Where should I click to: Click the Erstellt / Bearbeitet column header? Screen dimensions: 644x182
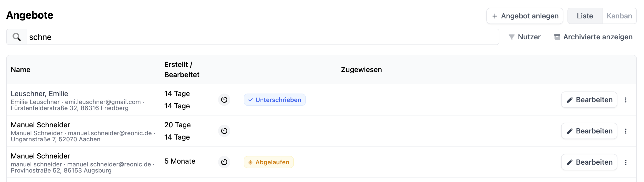click(x=182, y=70)
